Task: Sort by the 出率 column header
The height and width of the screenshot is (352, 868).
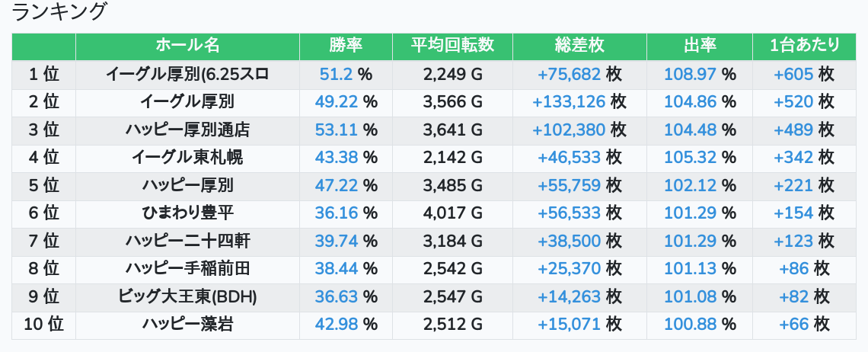Action: [700, 46]
